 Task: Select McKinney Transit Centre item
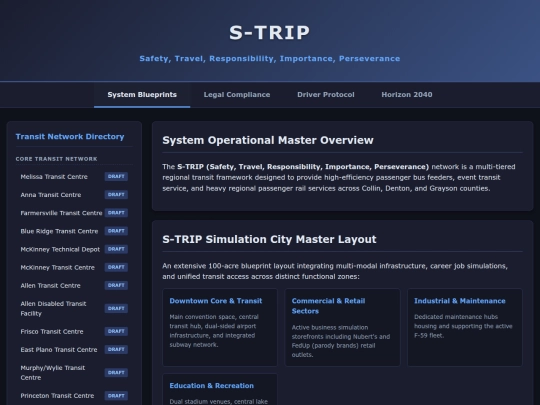tap(74, 267)
